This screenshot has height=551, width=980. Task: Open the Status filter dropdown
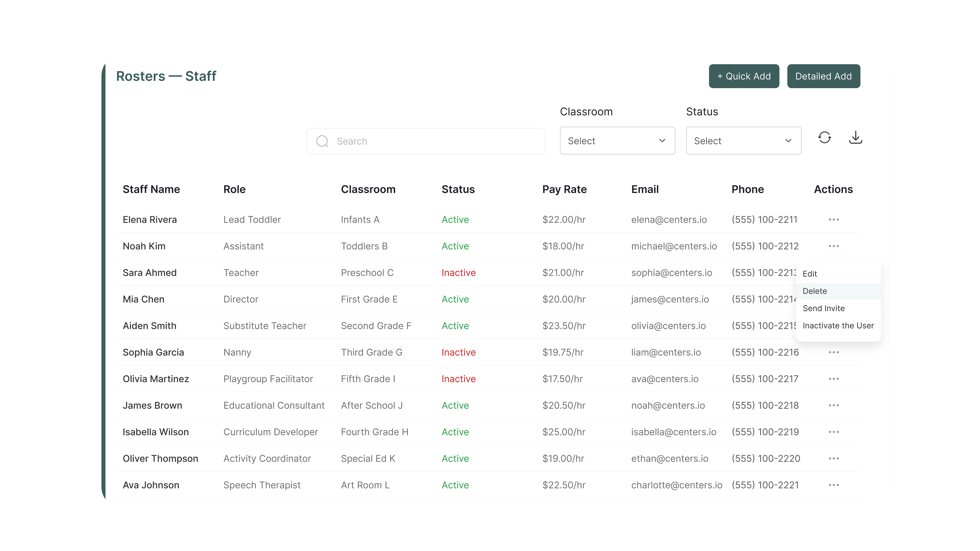[x=743, y=141]
